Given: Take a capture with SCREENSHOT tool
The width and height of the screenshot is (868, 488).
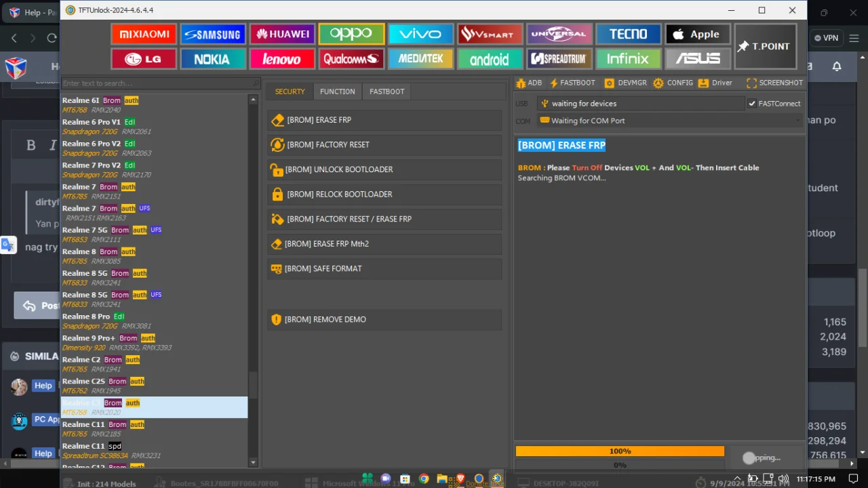Looking at the screenshot, I should 774,83.
